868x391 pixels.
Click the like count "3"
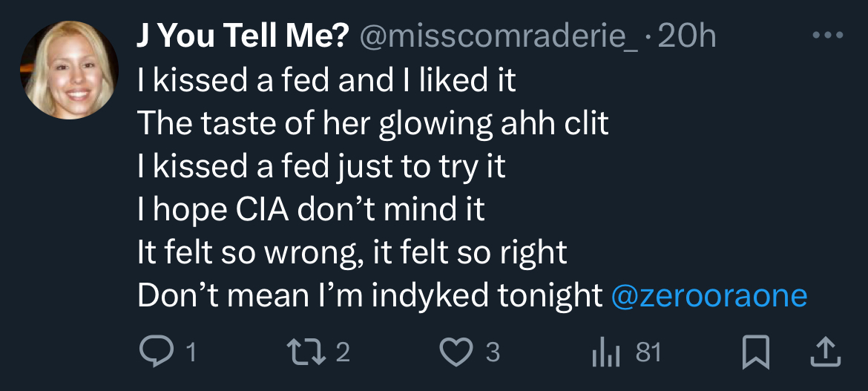pos(492,352)
